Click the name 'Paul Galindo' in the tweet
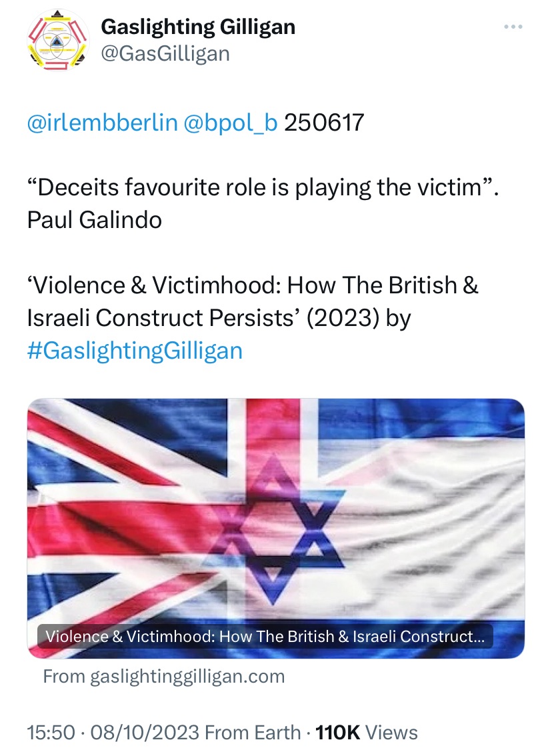Image resolution: width=552 pixels, height=756 pixels. [94, 219]
